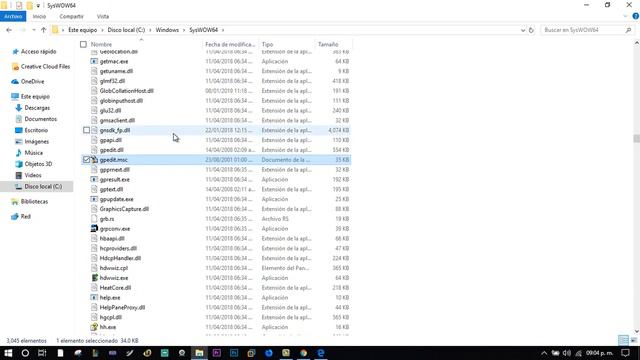Viewport: 640px width, 360px height.
Task: Check the gnsdk_fp.dll item checkbox
Action: (x=86, y=130)
